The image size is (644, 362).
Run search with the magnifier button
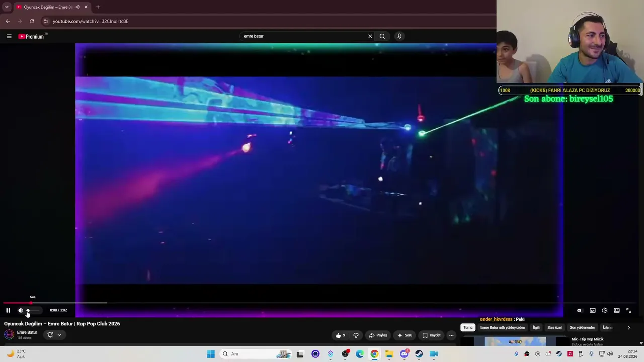click(382, 36)
